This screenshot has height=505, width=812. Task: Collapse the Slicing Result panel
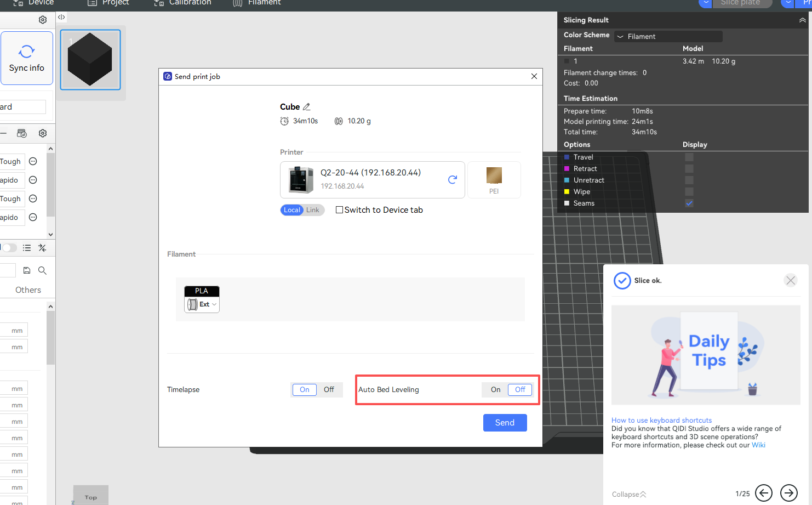[x=802, y=20]
